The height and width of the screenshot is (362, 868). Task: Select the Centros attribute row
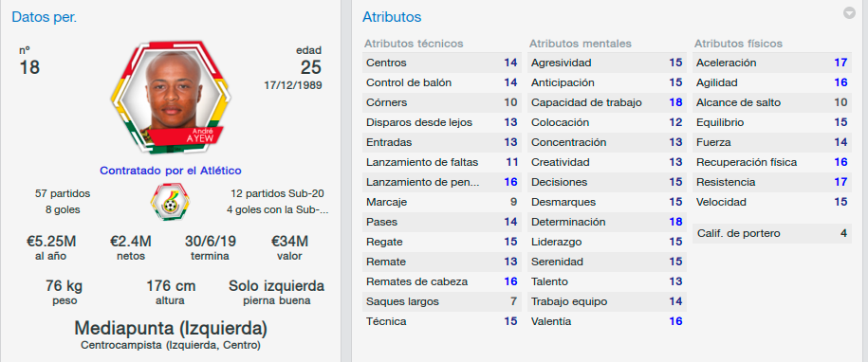[442, 63]
